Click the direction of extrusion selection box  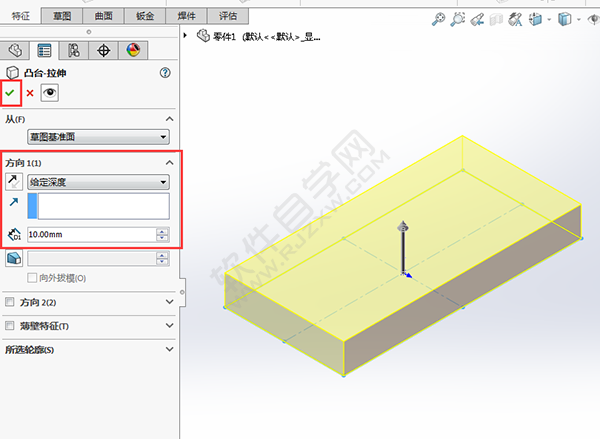pos(98,206)
